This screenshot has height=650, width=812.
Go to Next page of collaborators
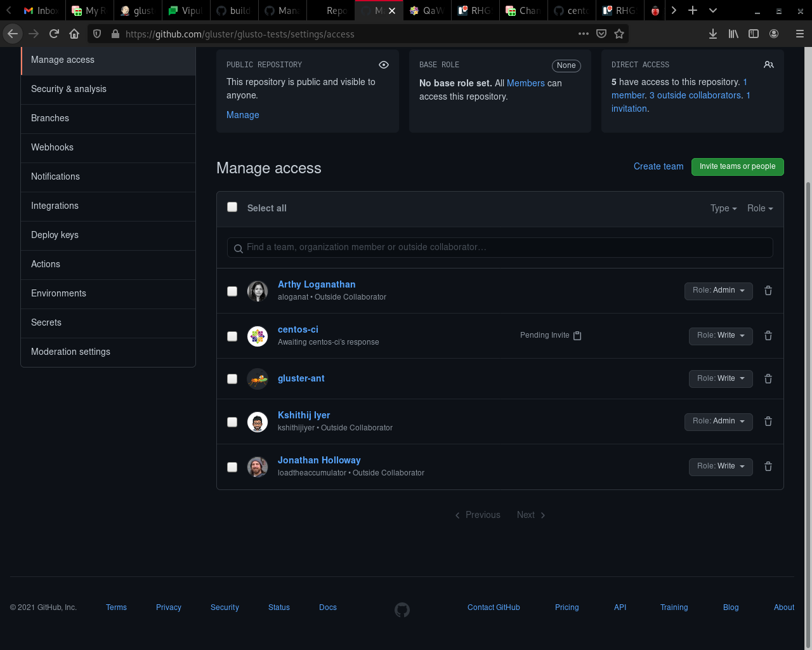tap(531, 515)
